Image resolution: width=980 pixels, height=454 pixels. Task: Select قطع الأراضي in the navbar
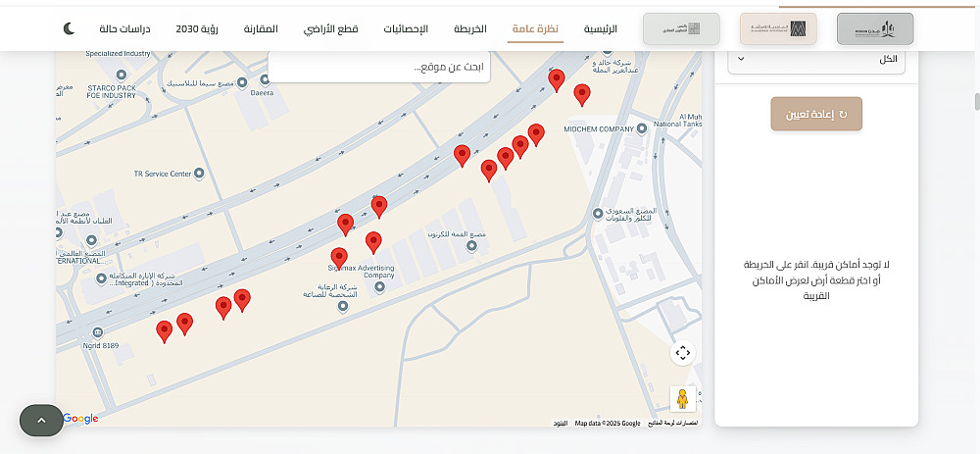(x=330, y=29)
